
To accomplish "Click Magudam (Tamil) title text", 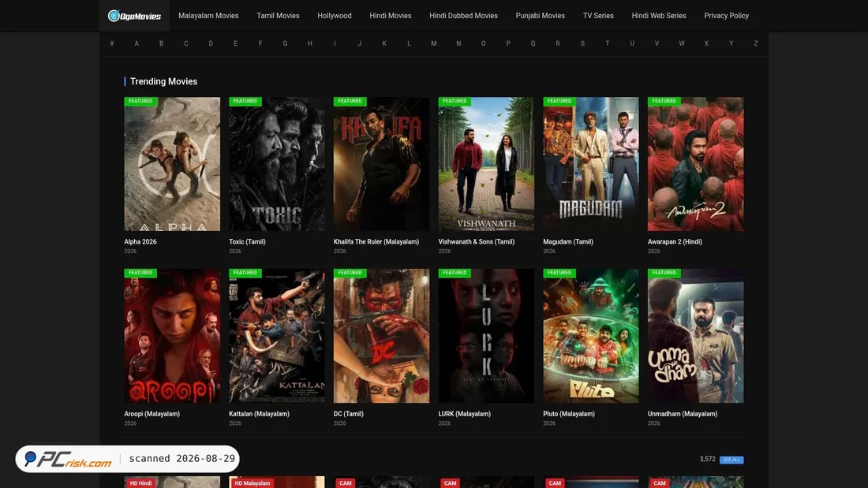I will coord(568,242).
